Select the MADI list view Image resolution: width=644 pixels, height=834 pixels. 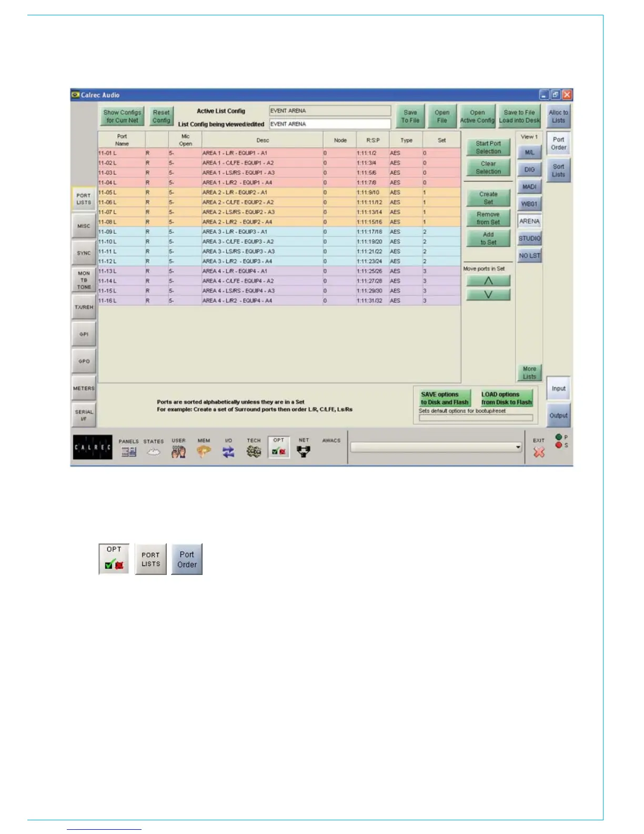point(529,186)
